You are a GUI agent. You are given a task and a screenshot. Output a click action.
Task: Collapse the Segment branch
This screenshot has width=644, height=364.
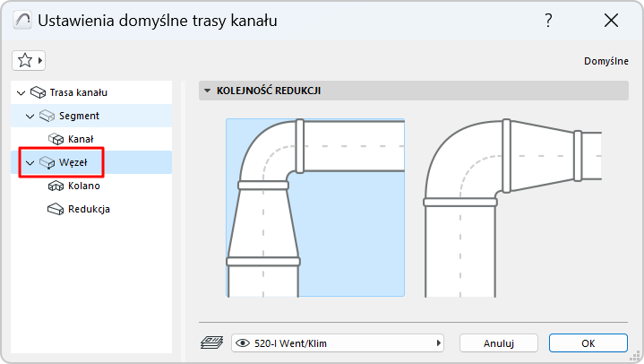[x=30, y=116]
